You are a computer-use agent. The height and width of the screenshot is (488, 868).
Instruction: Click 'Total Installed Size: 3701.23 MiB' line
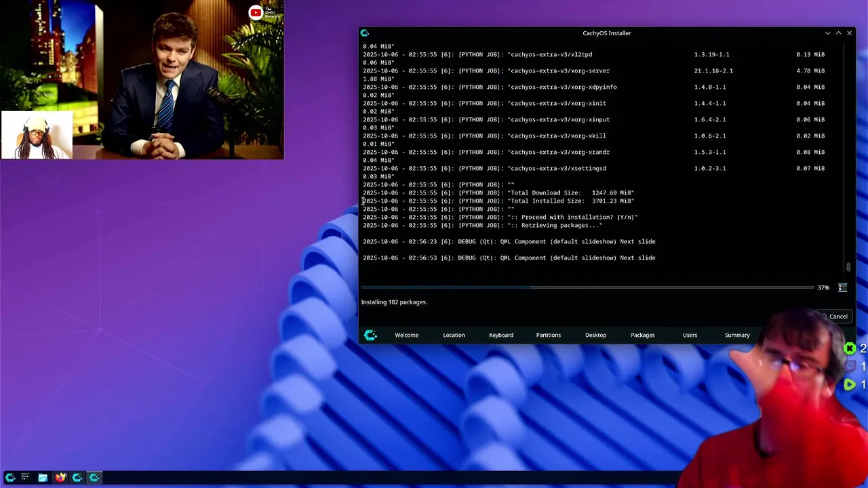coord(498,201)
